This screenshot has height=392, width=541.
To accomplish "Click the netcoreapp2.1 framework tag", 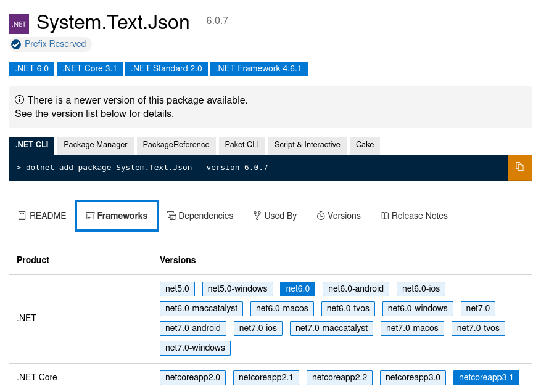I will pos(266,378).
